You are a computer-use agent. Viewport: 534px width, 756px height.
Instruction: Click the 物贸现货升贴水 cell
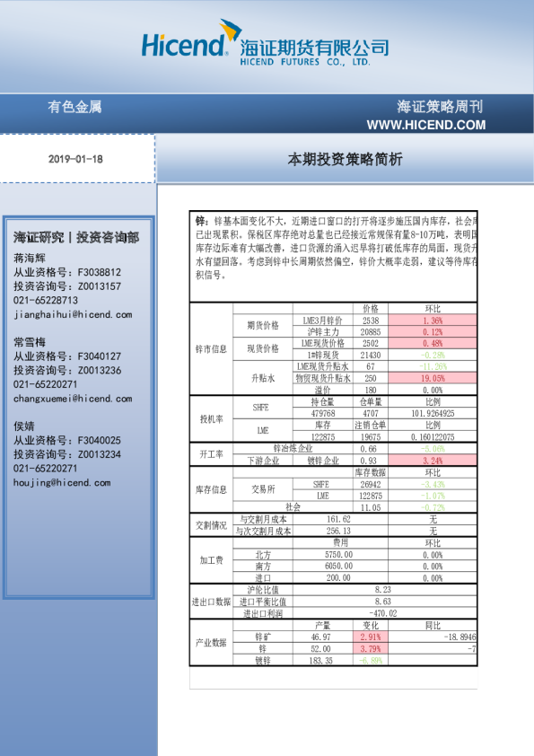click(323, 379)
